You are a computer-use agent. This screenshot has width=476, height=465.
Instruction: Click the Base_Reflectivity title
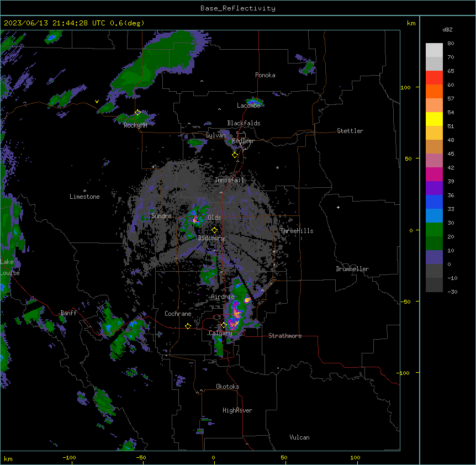pos(238,8)
